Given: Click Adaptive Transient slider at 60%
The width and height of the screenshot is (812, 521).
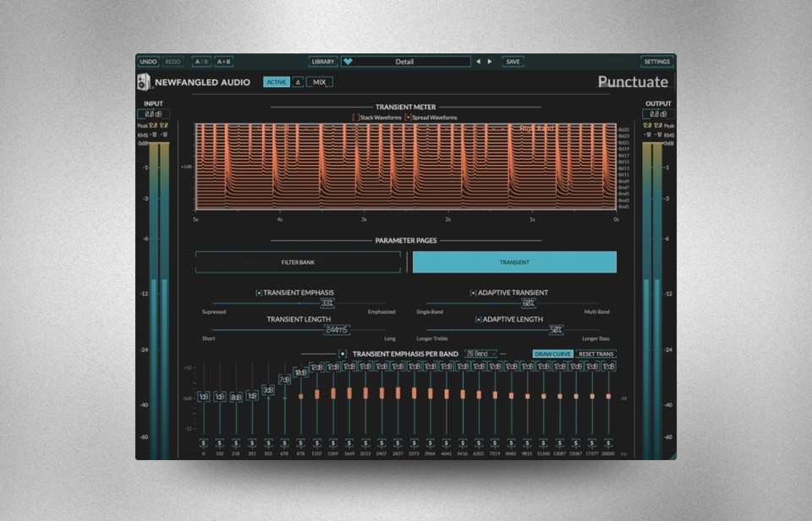Looking at the screenshot, I should [528, 304].
